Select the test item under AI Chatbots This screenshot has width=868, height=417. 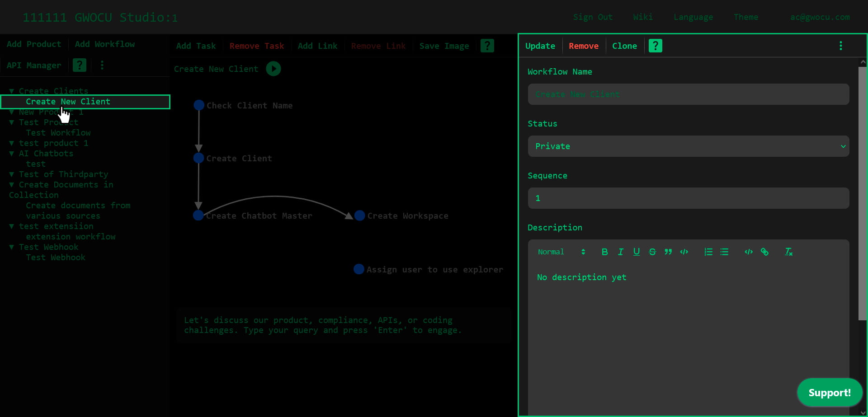pyautogui.click(x=36, y=164)
